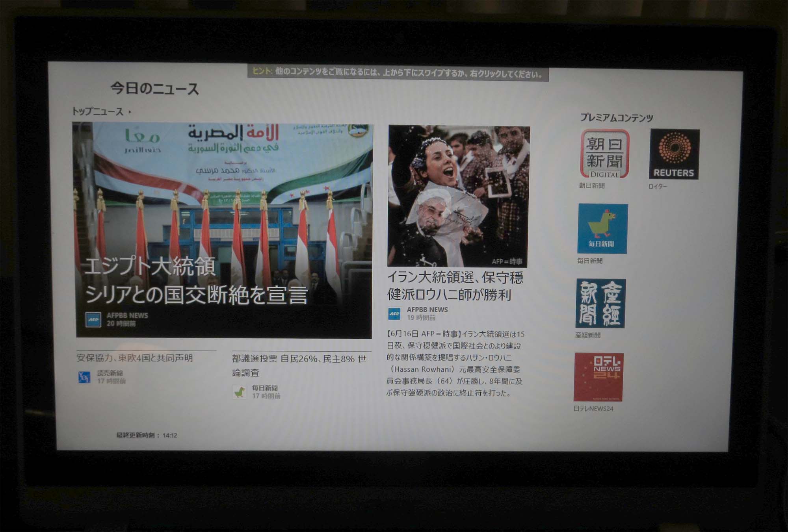Open the Nittele NEWS24 tile

(x=598, y=377)
